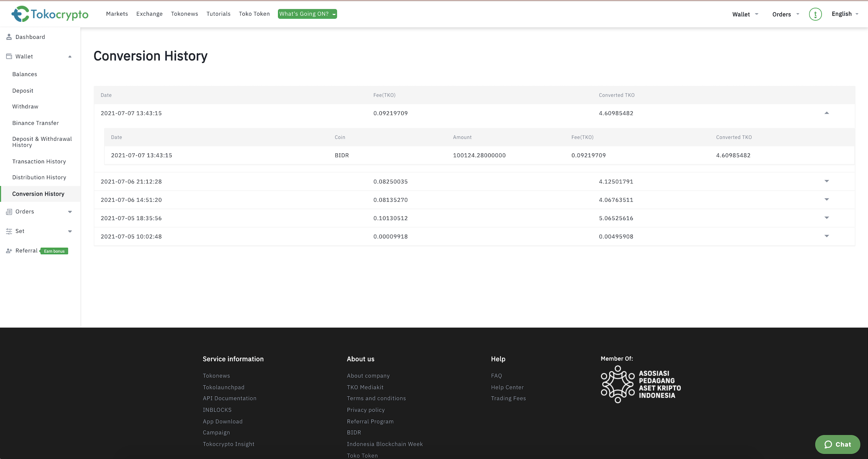This screenshot has height=459, width=868.
Task: Open the footer Tokonews link
Action: (216, 376)
